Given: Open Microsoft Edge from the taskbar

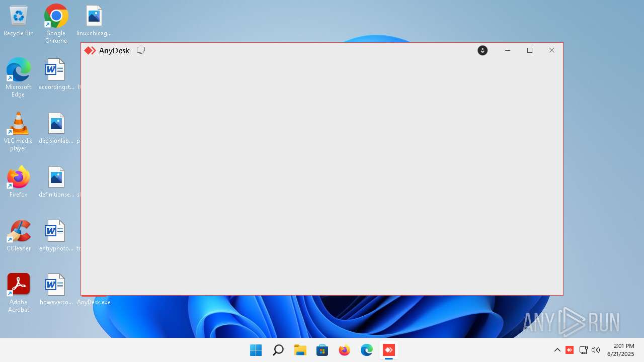Looking at the screenshot, I should coord(367,350).
